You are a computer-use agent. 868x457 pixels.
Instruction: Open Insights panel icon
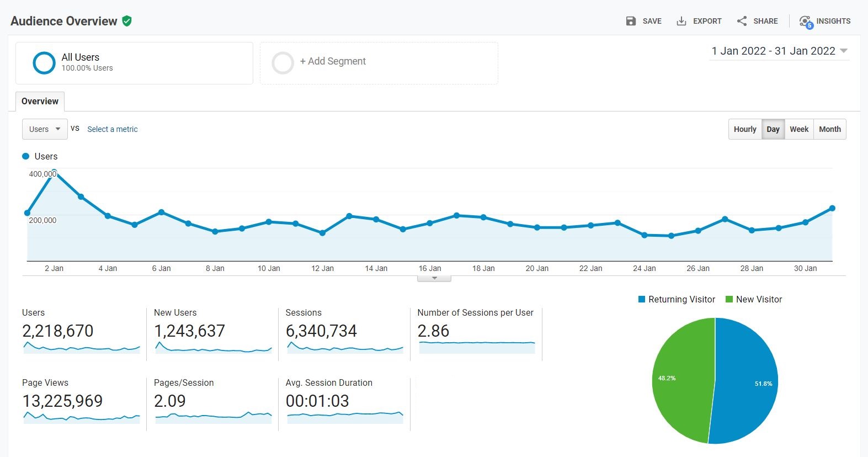point(806,22)
